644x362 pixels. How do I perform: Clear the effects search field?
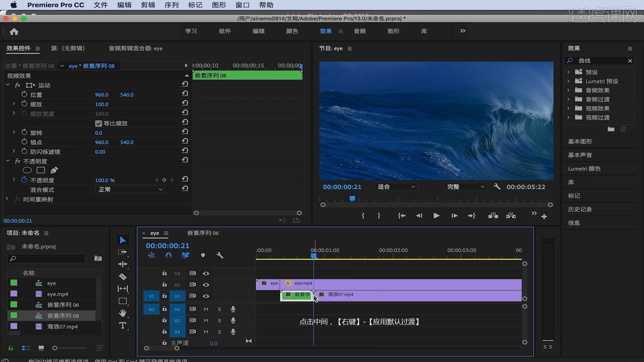coord(630,61)
